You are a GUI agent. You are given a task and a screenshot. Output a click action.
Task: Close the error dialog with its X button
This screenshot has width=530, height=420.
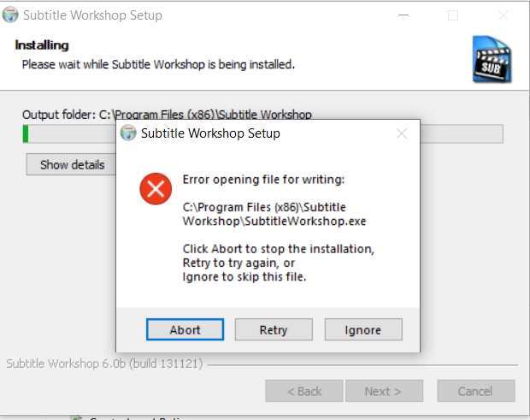coord(402,133)
